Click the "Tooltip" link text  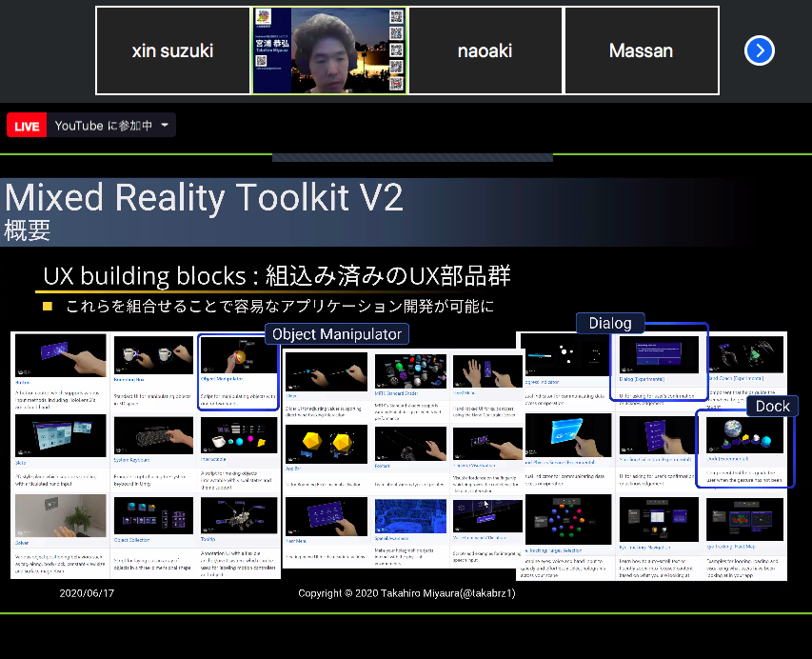tap(208, 539)
